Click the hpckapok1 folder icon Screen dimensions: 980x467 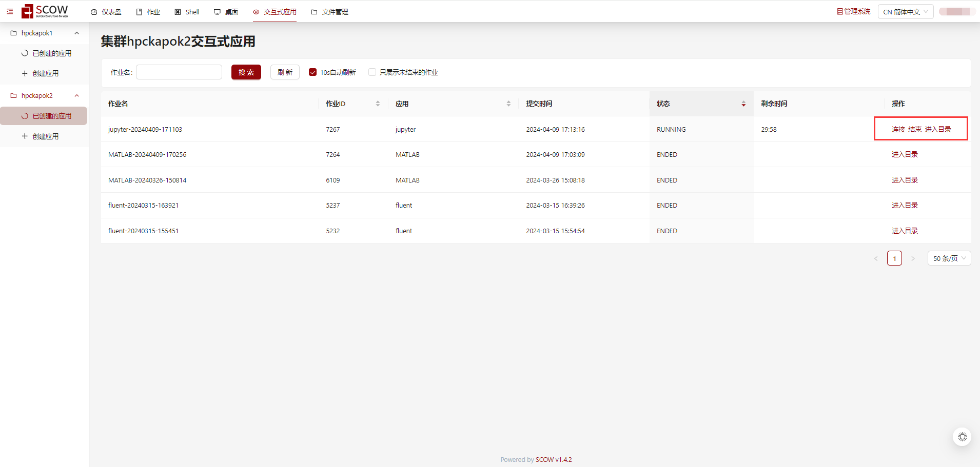point(14,33)
